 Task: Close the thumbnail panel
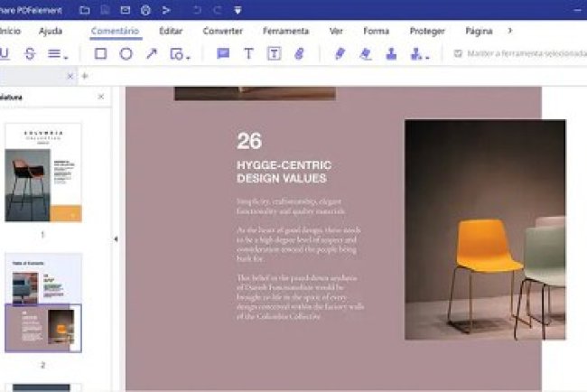(x=100, y=97)
